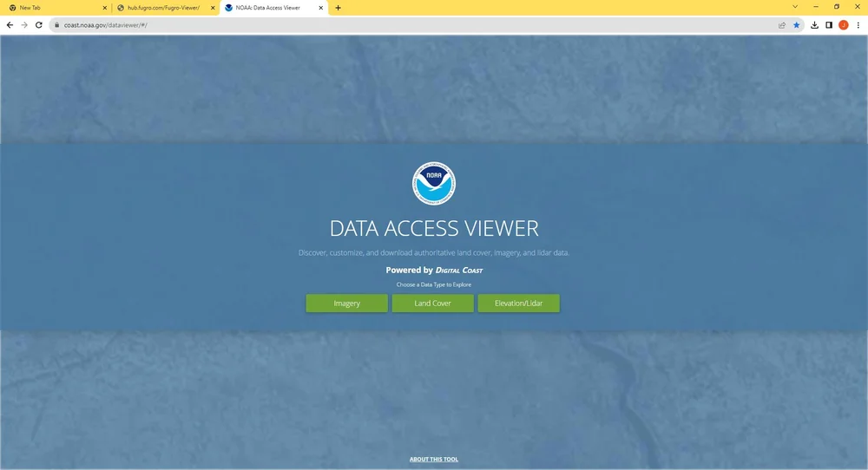This screenshot has height=470, width=868.
Task: Go forward in browser history
Action: click(24, 25)
